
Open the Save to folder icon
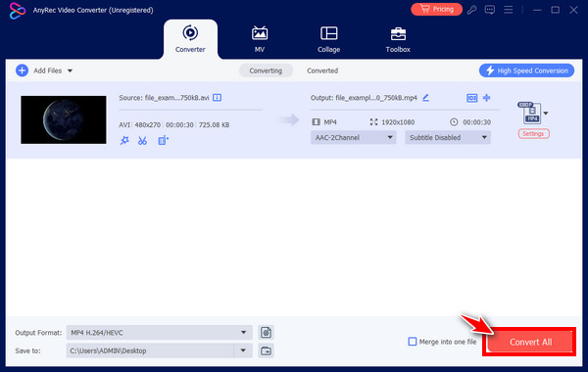pos(266,351)
